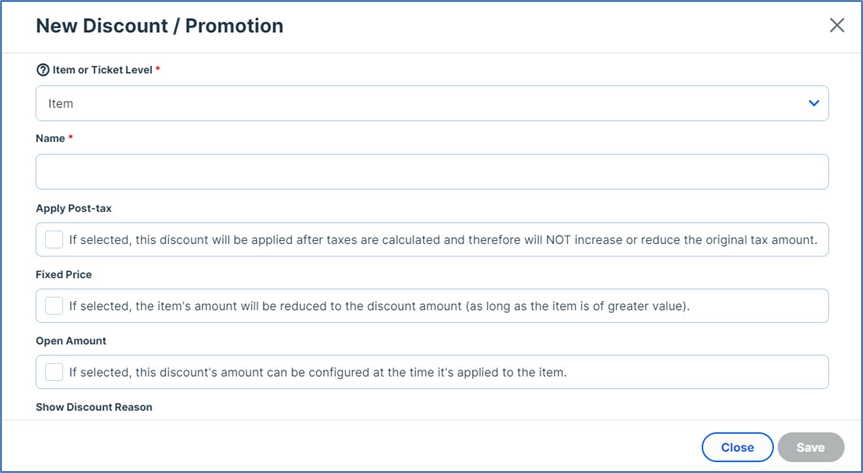Enable the Apply Post-tax checkbox
The width and height of the screenshot is (863, 473).
[x=54, y=239]
